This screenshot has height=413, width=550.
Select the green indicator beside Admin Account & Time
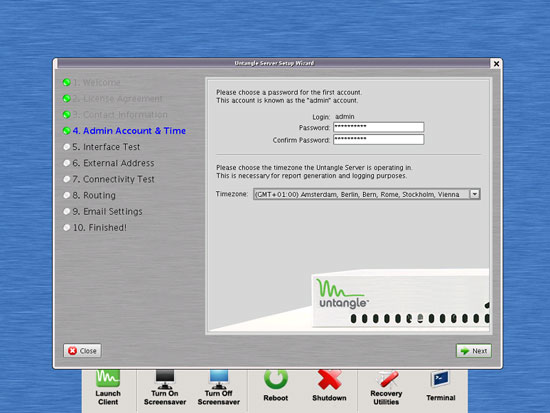(67, 131)
